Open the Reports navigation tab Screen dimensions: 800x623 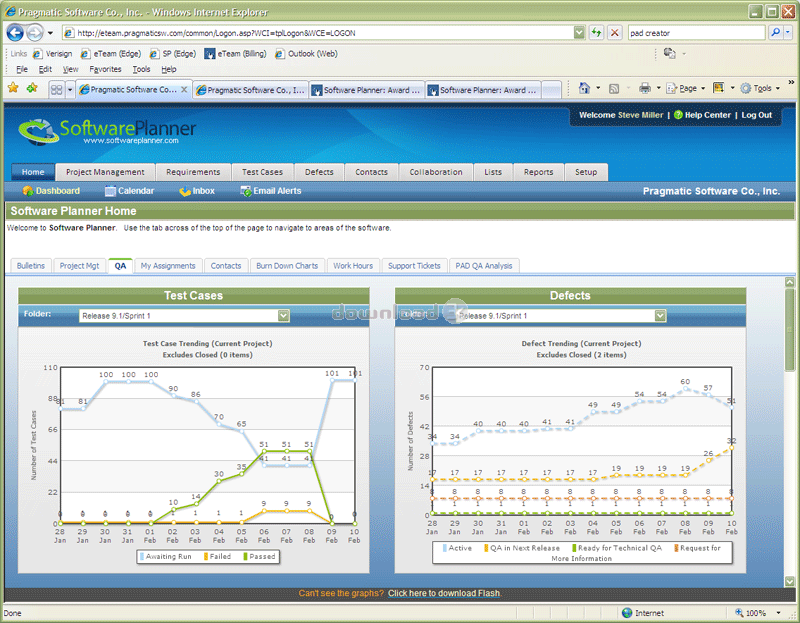pos(538,172)
